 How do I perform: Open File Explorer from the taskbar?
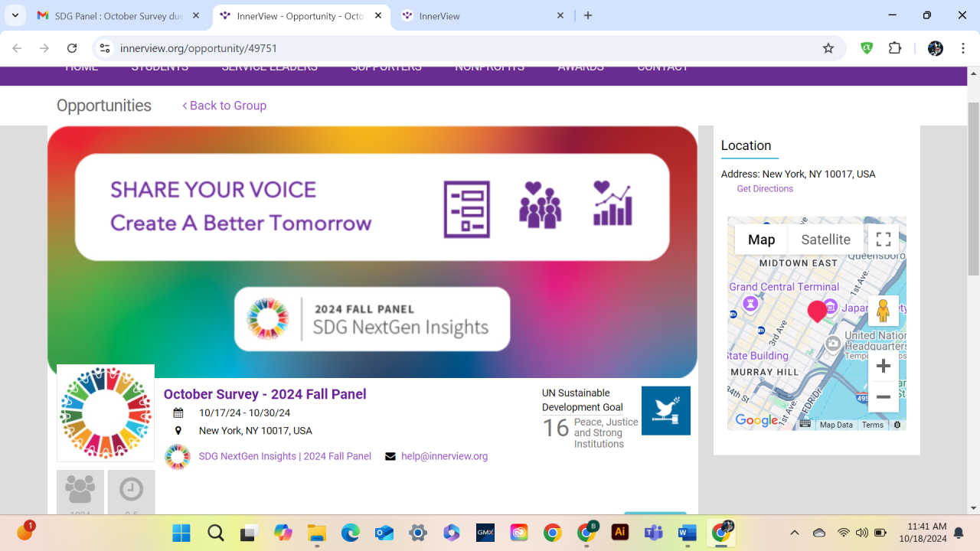(316, 533)
